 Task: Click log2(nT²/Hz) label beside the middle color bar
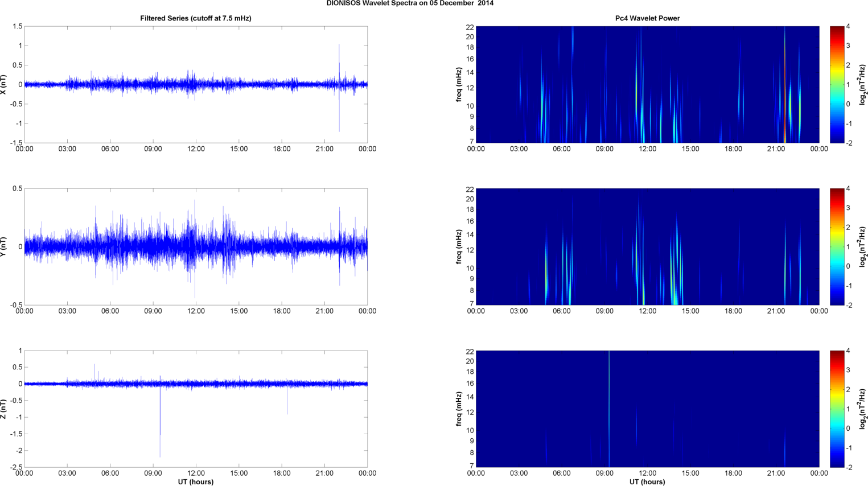click(863, 246)
